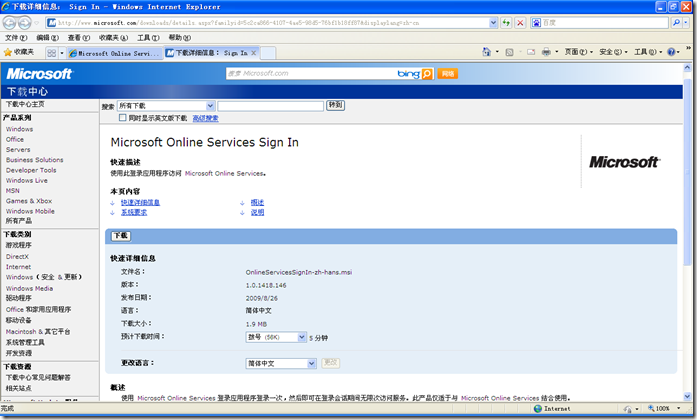697x420 pixels.
Task: Click the 下载中心主页 sidebar link
Action: [x=25, y=104]
